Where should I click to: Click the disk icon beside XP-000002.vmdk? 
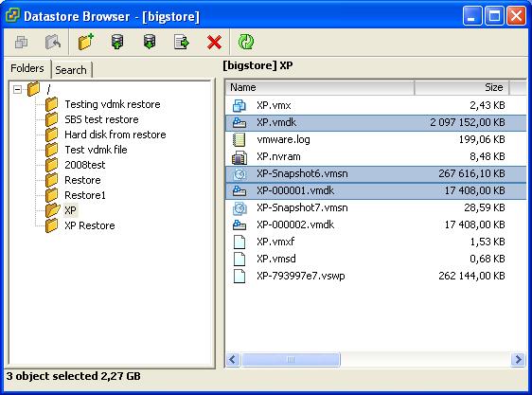[x=239, y=224]
